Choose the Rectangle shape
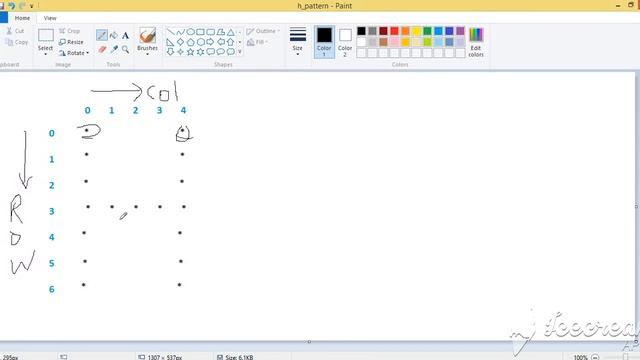Image resolution: width=640 pixels, height=360 pixels. point(200,32)
